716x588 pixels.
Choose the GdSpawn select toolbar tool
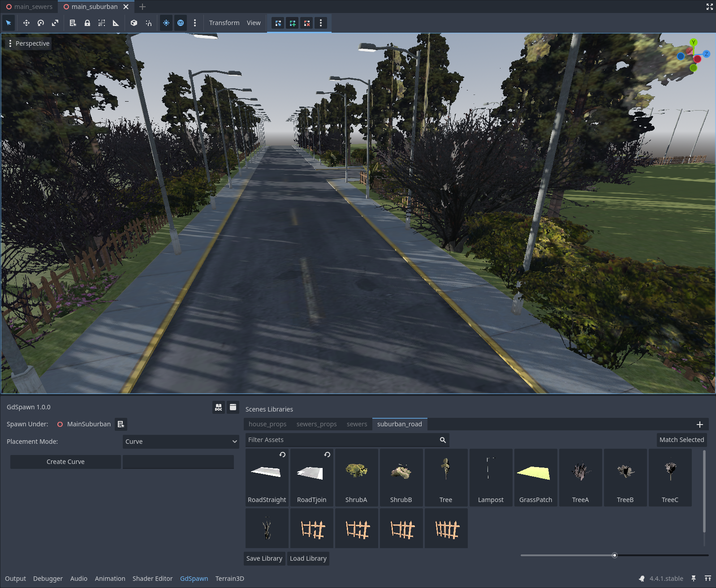(278, 23)
